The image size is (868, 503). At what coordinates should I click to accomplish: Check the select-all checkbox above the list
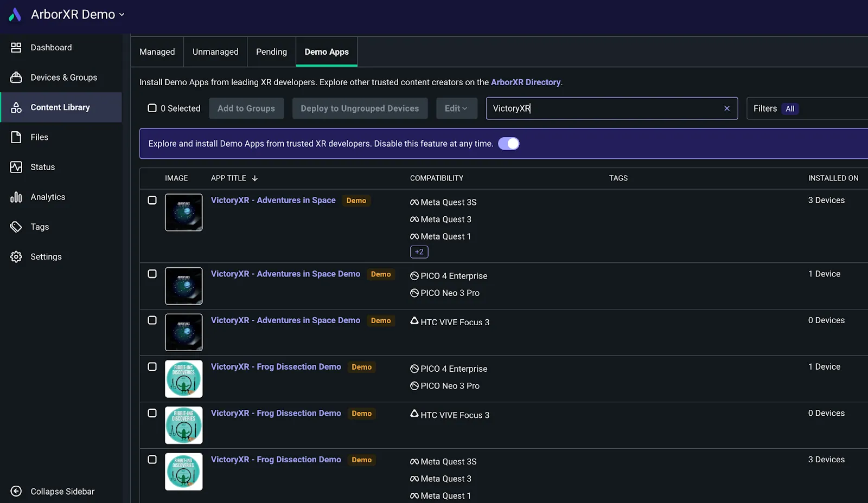click(152, 108)
